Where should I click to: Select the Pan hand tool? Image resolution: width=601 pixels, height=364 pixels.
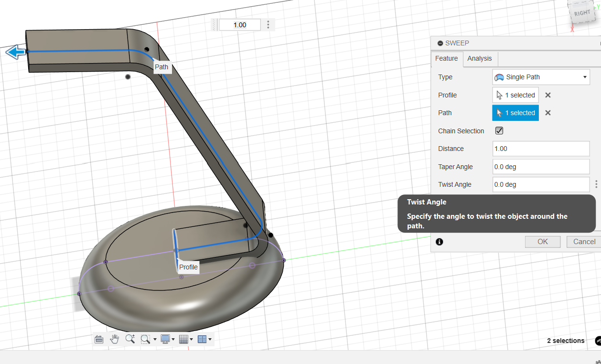(114, 339)
